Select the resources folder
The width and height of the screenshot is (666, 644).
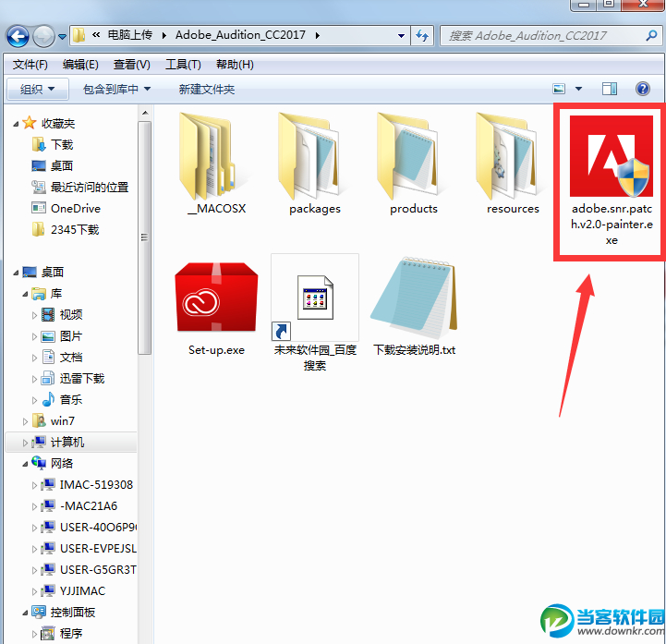tap(513, 164)
